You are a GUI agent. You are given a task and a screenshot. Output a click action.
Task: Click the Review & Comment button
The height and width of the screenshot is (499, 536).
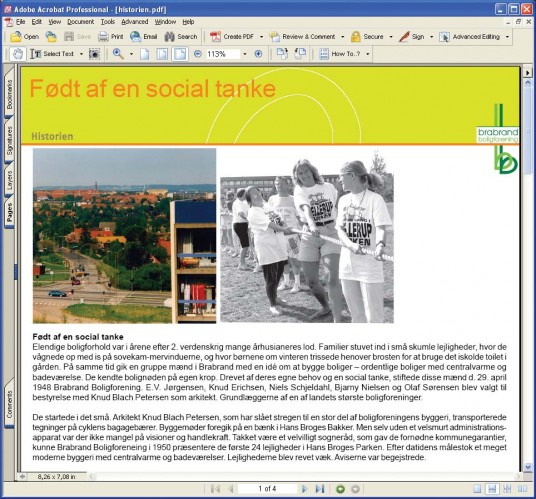(302, 37)
